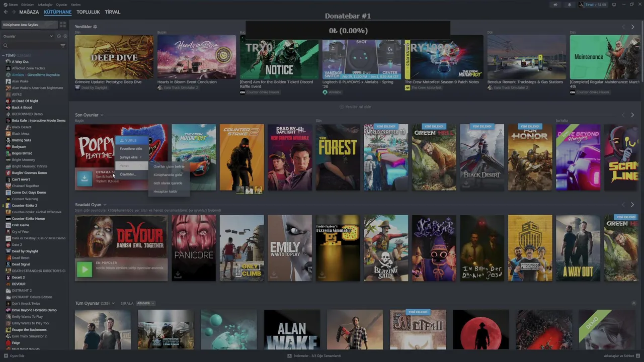Switch to the MAĞAZA tab
The width and height of the screenshot is (644, 362).
[29, 12]
